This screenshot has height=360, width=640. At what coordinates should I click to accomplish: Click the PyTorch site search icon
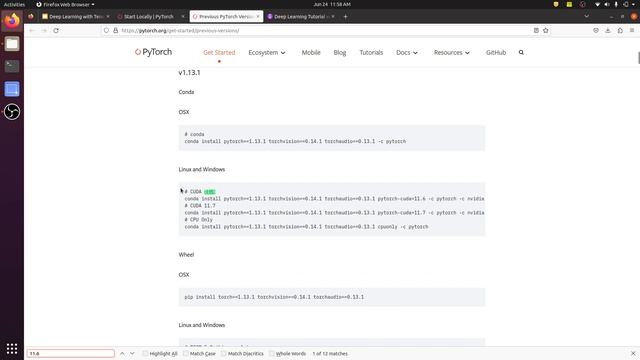point(521,52)
